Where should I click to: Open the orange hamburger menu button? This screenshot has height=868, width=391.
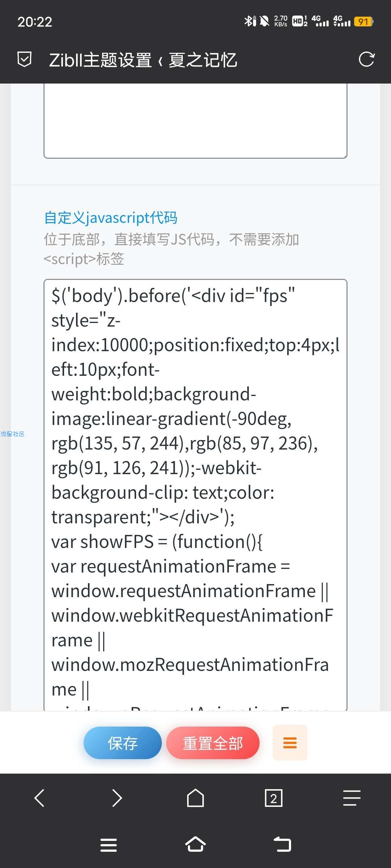click(x=290, y=743)
